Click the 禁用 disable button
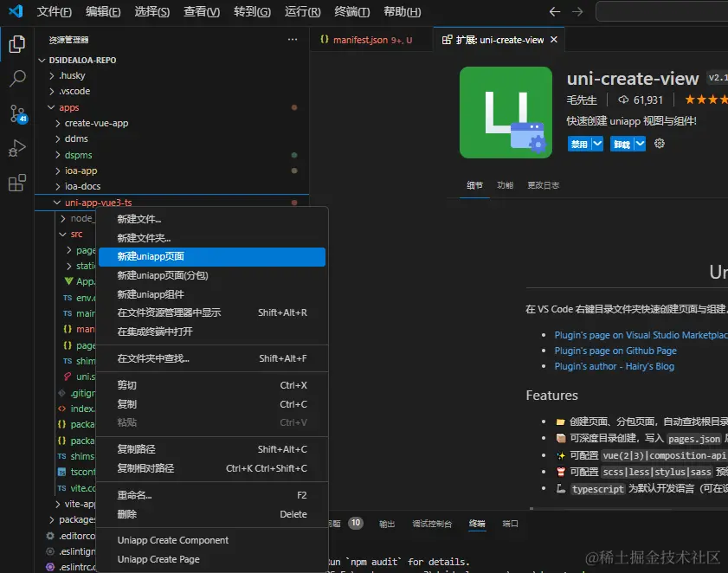This screenshot has width=728, height=573. (x=579, y=144)
